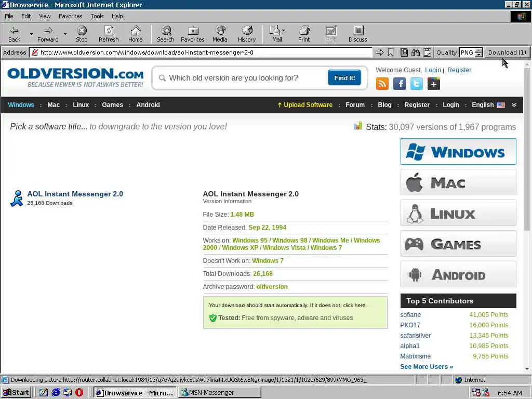The height and width of the screenshot is (399, 532).
Task: Click the clipboard icon beside Quality label
Action: pyautogui.click(x=427, y=52)
